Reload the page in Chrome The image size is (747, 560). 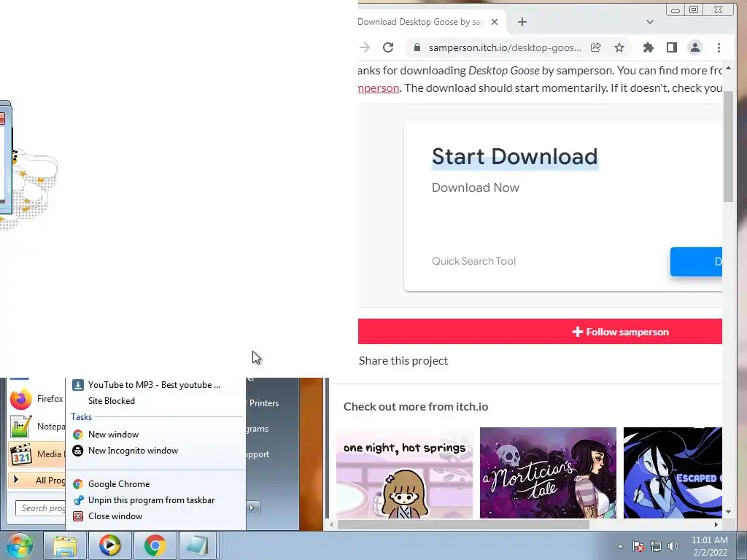pyautogui.click(x=388, y=47)
